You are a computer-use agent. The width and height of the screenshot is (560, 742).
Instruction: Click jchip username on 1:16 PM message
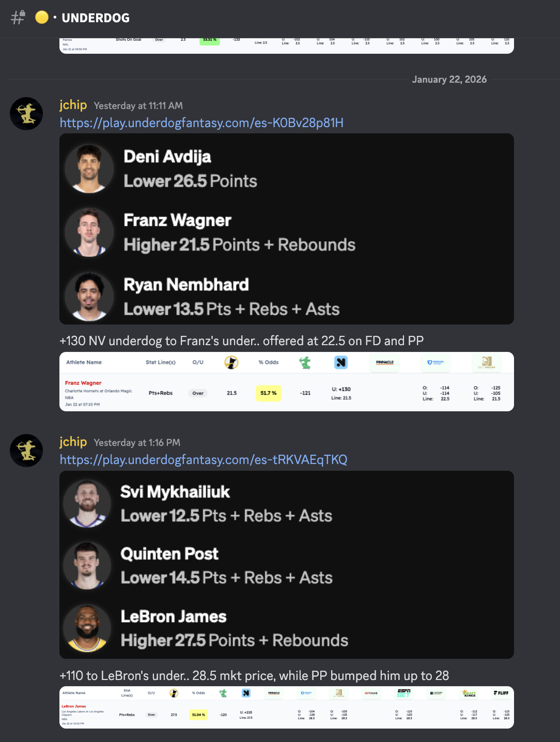click(73, 442)
